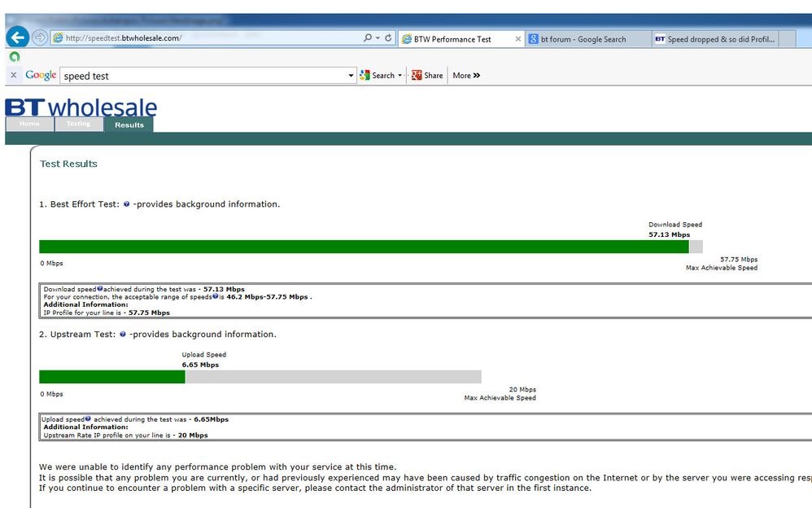Image resolution: width=812 pixels, height=508 pixels.
Task: Expand Google toolbar More options
Action: coord(466,76)
